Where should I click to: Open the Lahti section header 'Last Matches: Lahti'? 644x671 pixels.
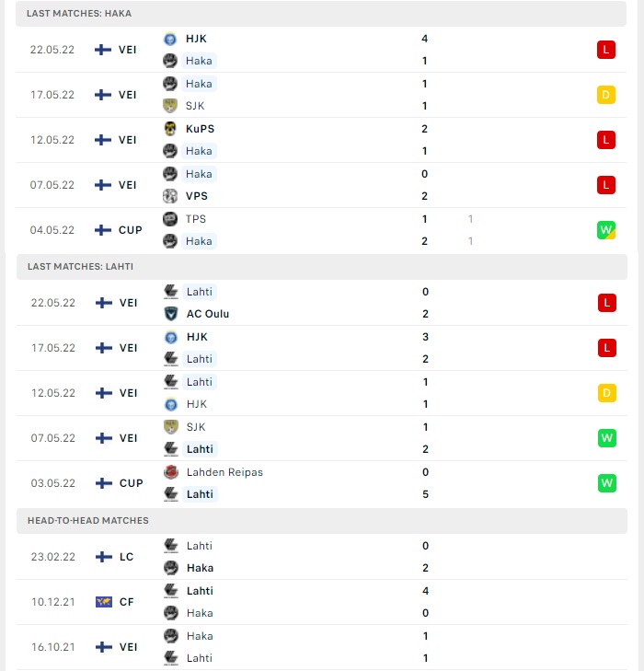point(322,267)
